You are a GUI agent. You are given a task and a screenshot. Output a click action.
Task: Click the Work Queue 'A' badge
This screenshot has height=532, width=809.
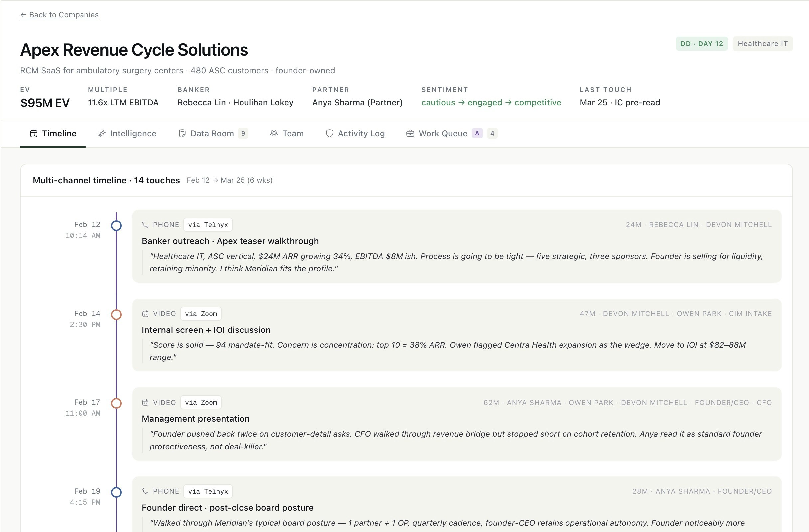[x=477, y=134]
